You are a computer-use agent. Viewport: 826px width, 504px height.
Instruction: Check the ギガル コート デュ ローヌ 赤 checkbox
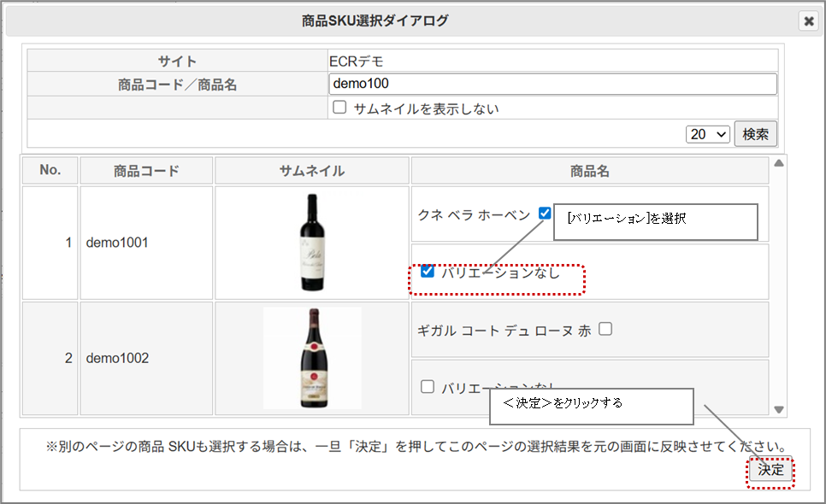pos(605,329)
